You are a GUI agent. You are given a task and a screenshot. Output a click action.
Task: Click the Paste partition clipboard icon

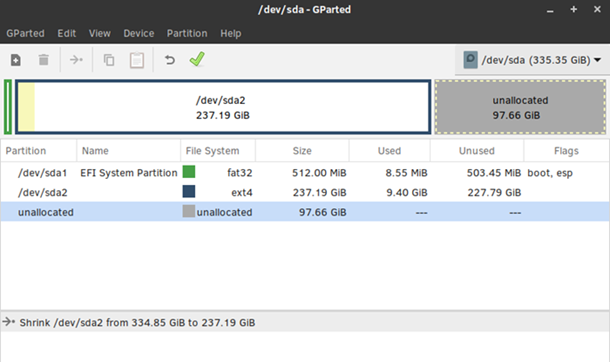click(x=137, y=60)
